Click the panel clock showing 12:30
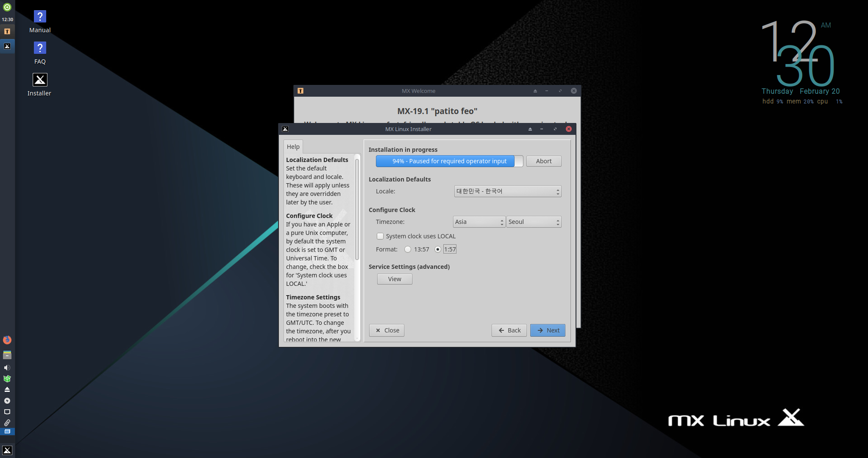868x458 pixels. (x=7, y=20)
